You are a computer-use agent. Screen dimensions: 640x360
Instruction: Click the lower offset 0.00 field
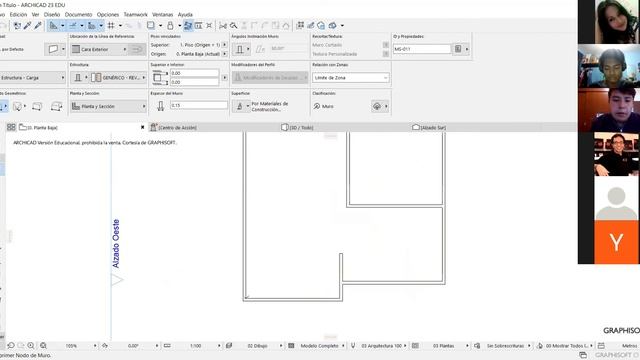(195, 82)
